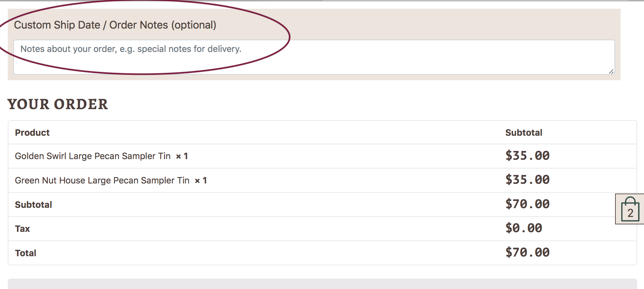The height and width of the screenshot is (289, 644).
Task: Open the shopping bag cart icon
Action: pyautogui.click(x=630, y=209)
